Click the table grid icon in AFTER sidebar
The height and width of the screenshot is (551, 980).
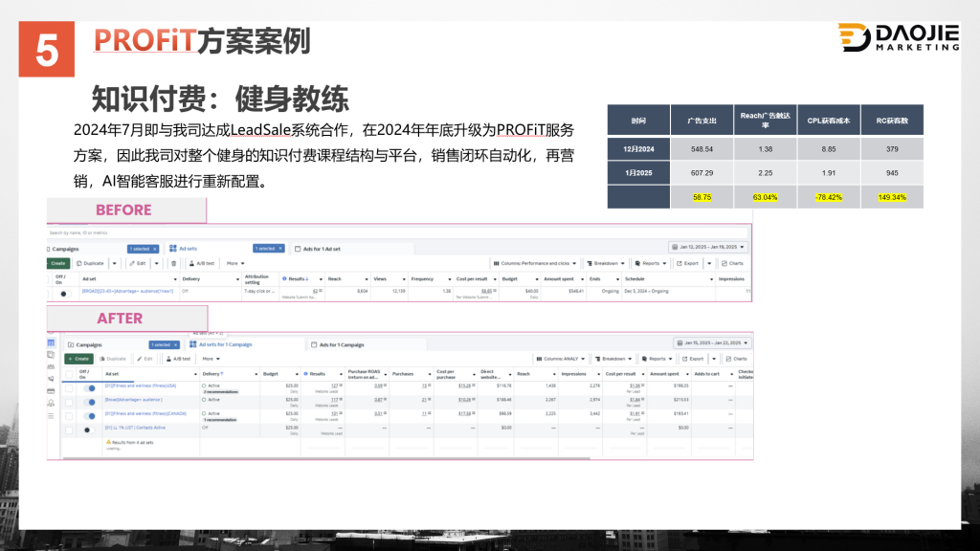click(x=52, y=343)
